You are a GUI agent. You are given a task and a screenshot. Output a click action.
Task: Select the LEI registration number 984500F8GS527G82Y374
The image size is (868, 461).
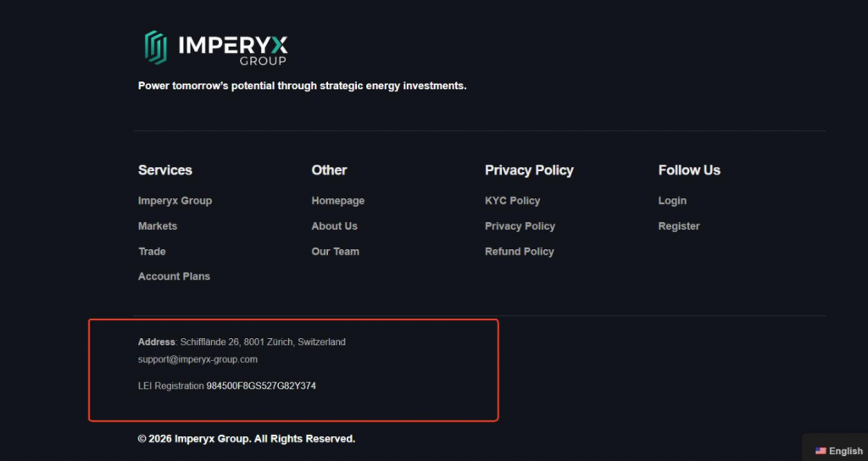[261, 386]
